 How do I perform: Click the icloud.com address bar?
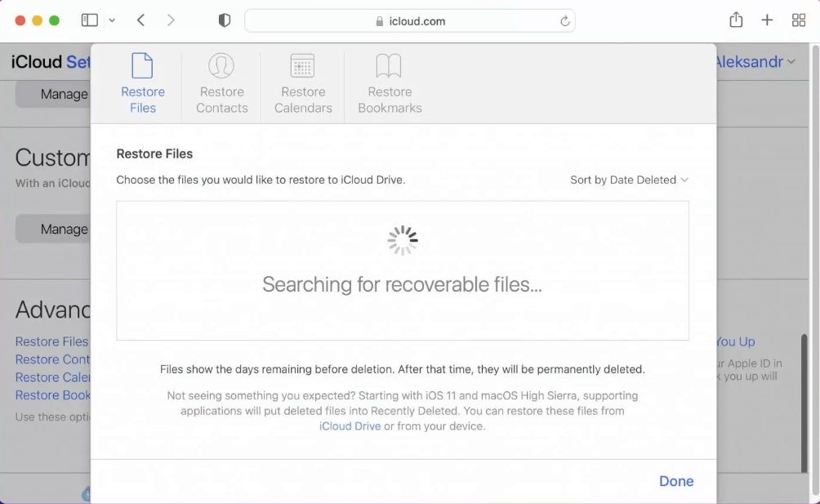pos(410,21)
